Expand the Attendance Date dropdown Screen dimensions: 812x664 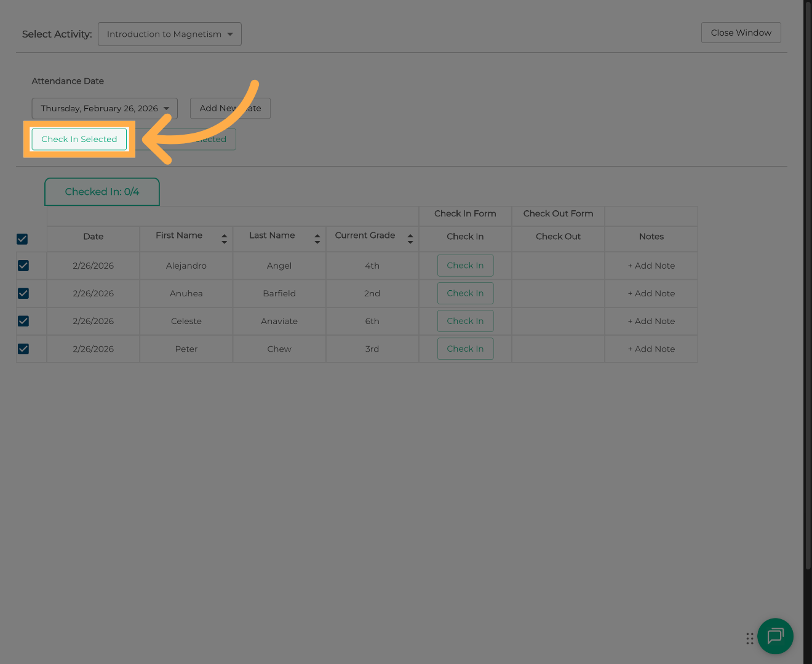click(x=105, y=108)
